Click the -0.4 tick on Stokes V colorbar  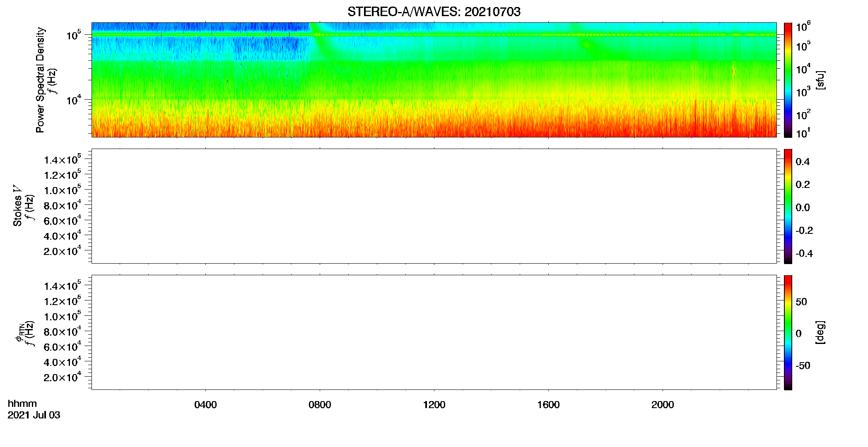[x=804, y=253]
